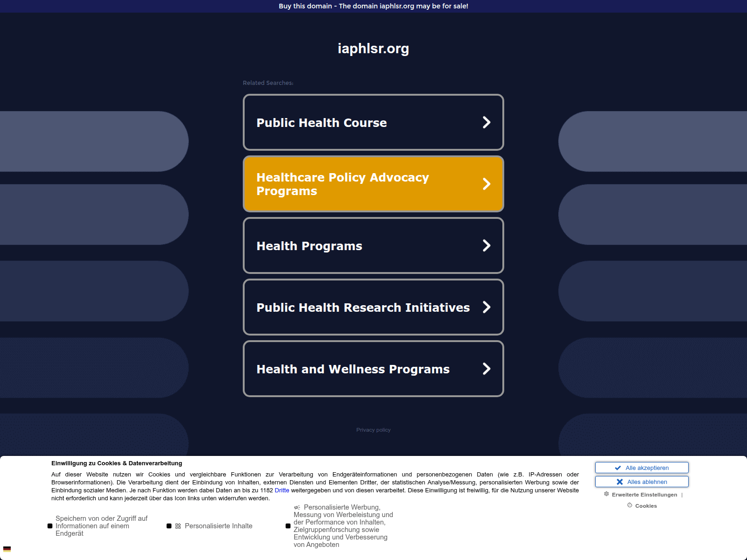Follow the Dritte third-parties link
The height and width of the screenshot is (560, 747).
pyautogui.click(x=282, y=490)
